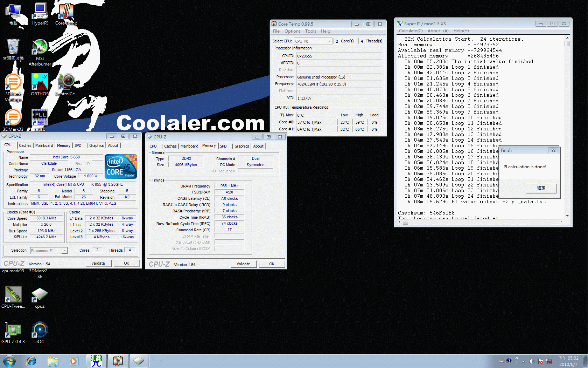Click the Windows Start orb

9,361
